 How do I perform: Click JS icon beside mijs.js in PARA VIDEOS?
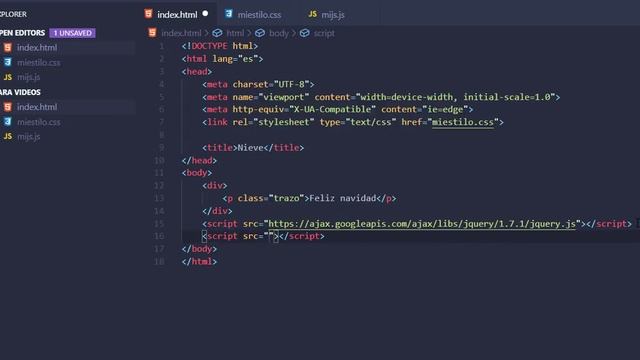(8, 136)
